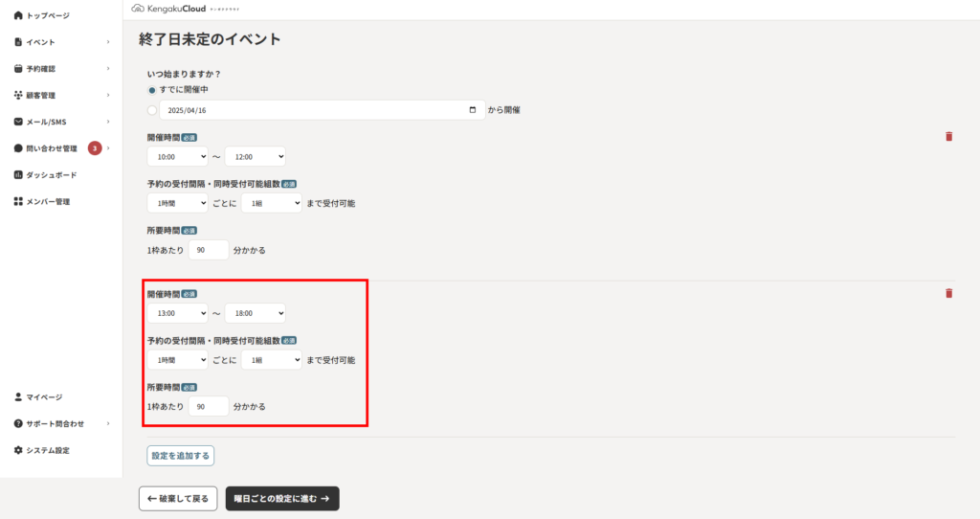Click 曜日ごとの設定に進む button

click(x=282, y=498)
